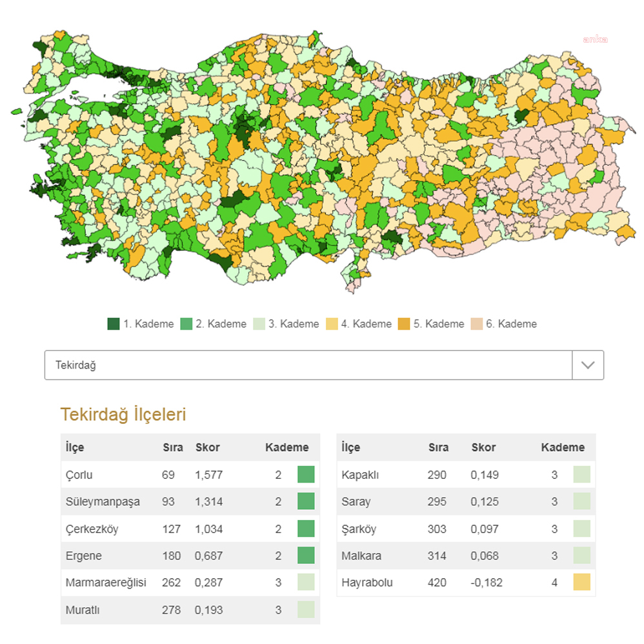Click the 3. Kademe legend swatch
The height and width of the screenshot is (644, 644).
click(259, 324)
